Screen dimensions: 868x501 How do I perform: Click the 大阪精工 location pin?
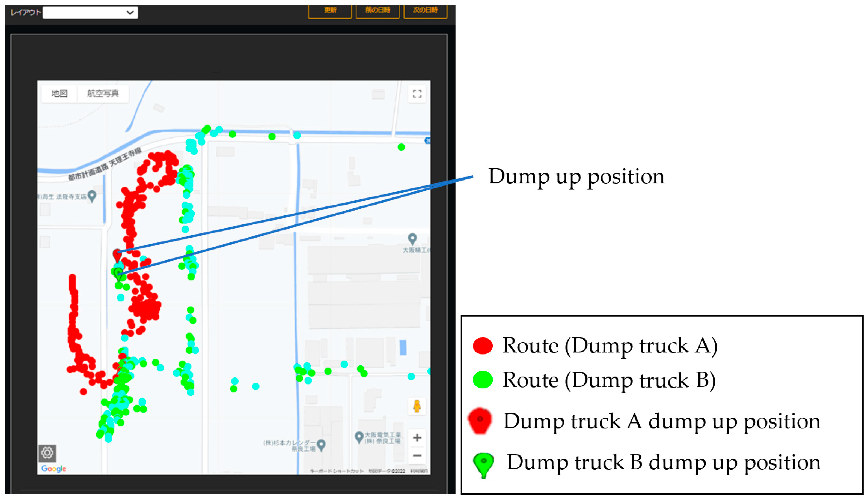click(x=412, y=238)
